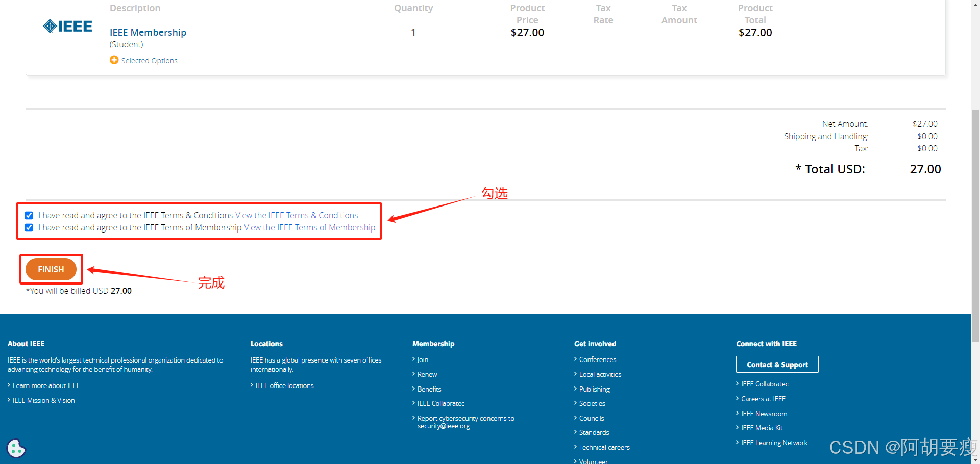Open IEEE office locations link
980x464 pixels.
pyautogui.click(x=285, y=385)
